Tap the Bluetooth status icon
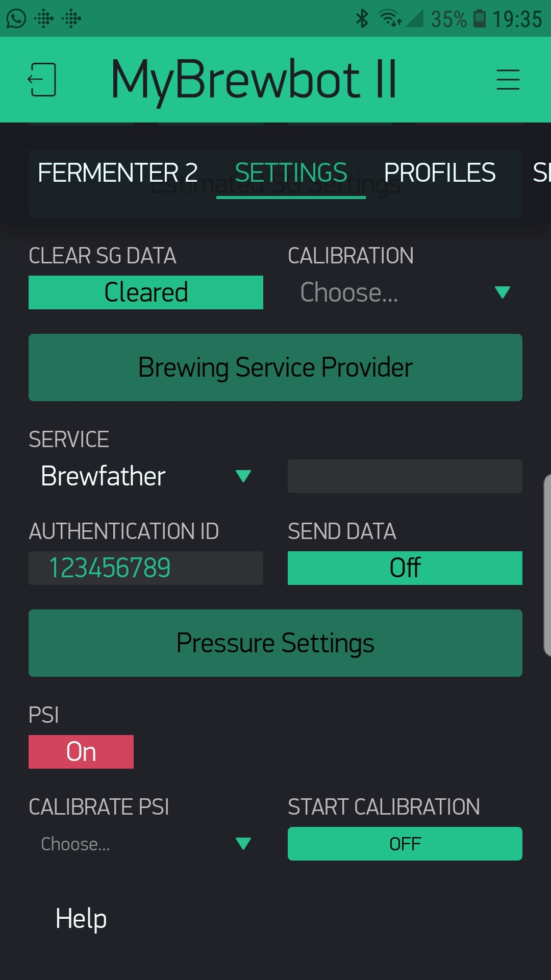Screen dimensions: 551x980 pos(362,19)
